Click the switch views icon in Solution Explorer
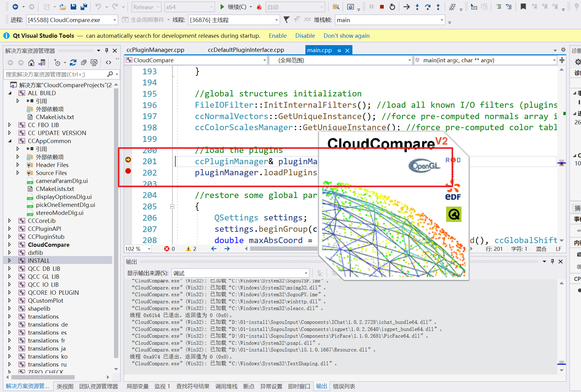 (42, 63)
